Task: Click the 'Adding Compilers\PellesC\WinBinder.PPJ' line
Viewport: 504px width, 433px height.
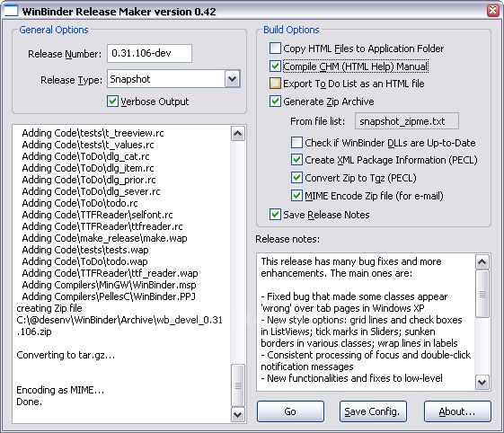Action: (109, 296)
